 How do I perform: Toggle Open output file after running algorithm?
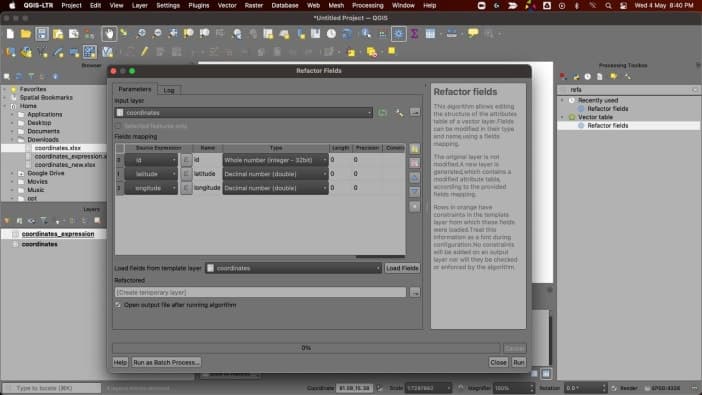[x=118, y=305]
